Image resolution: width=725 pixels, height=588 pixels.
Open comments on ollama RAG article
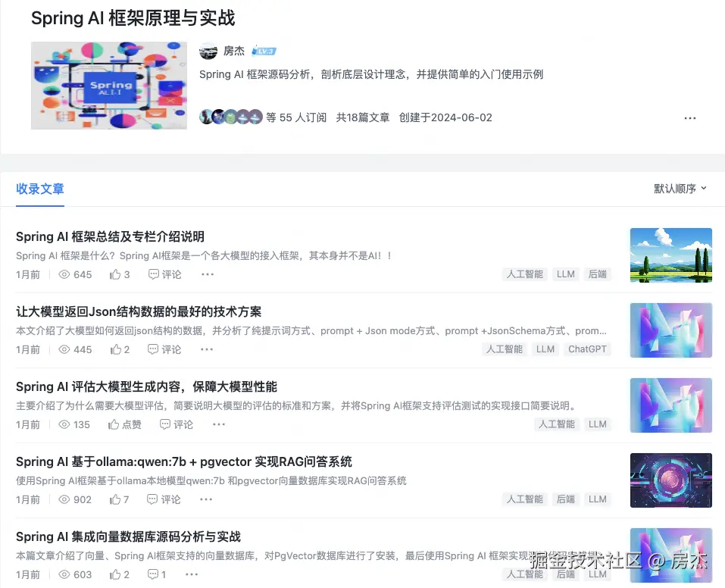tap(164, 499)
